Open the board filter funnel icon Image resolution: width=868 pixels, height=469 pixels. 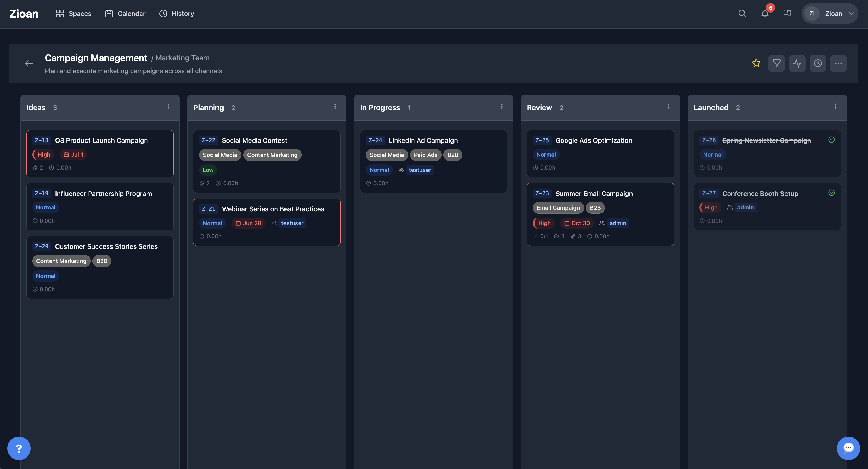pyautogui.click(x=777, y=63)
